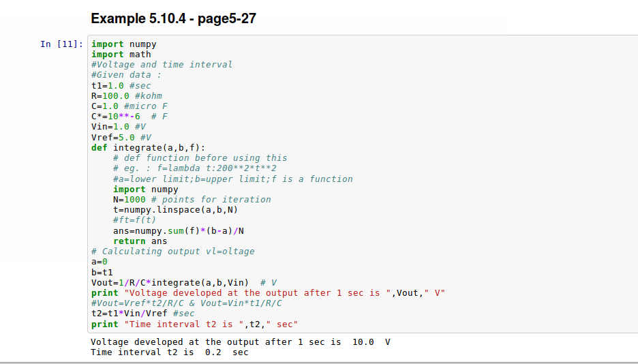Viewport: 638px width, 364px height.
Task: Click the '#Voltage and time interval' comment
Action: click(162, 65)
